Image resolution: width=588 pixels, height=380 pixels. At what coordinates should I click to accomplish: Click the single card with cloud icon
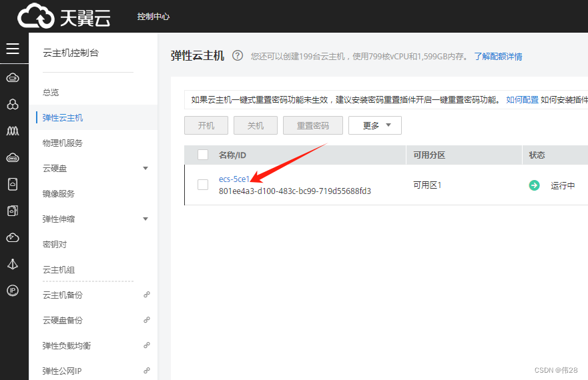[13, 184]
